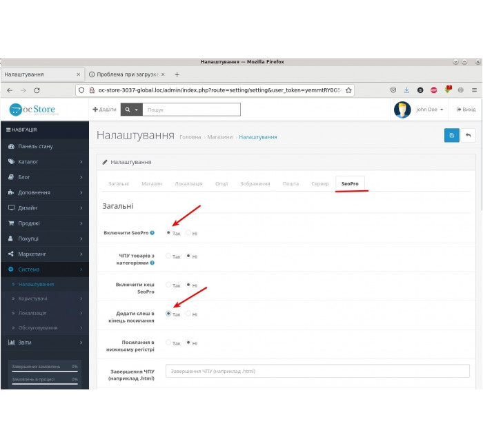Expand the Каталог sidebar menu

point(45,162)
